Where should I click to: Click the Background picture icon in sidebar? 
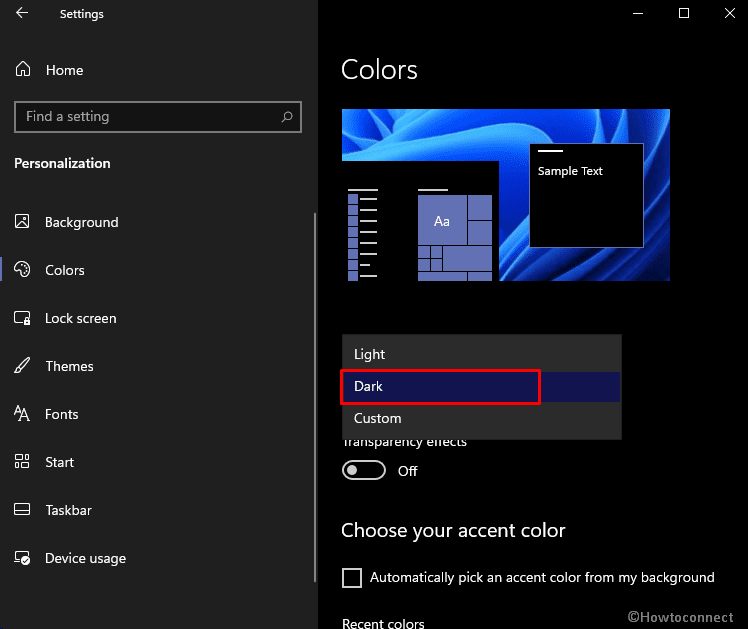[23, 222]
